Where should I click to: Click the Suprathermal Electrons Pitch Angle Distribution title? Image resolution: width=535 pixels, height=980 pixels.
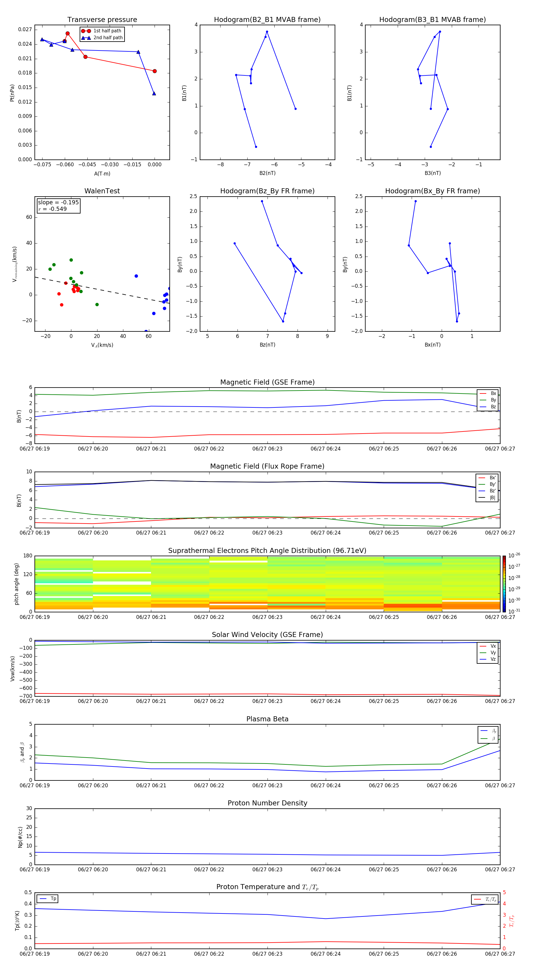point(267,551)
